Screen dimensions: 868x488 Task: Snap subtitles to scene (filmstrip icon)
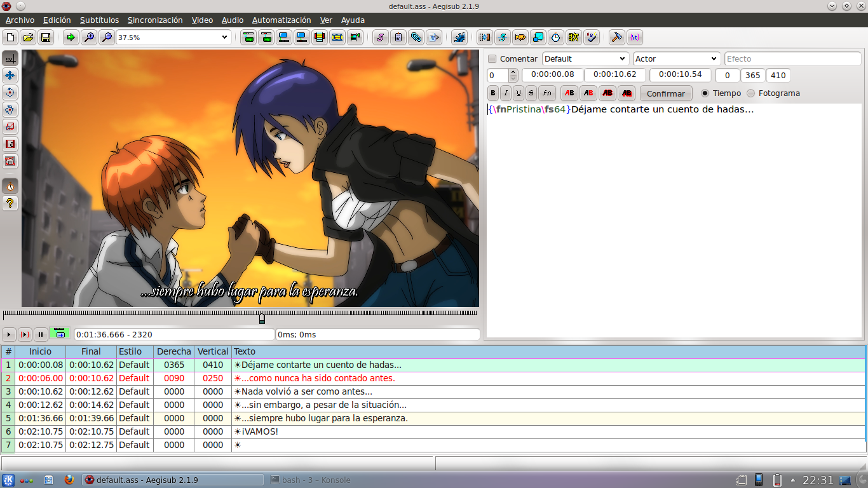tap(337, 37)
